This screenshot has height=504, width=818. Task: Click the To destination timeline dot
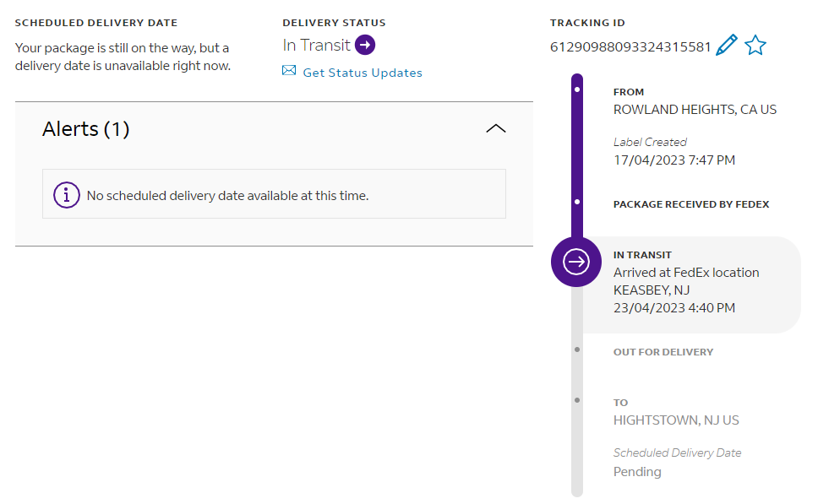[x=577, y=399]
